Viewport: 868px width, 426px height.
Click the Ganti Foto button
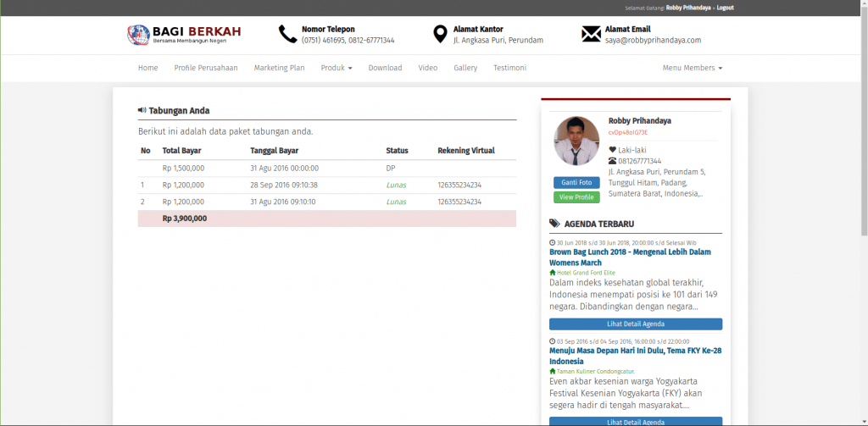(x=576, y=183)
